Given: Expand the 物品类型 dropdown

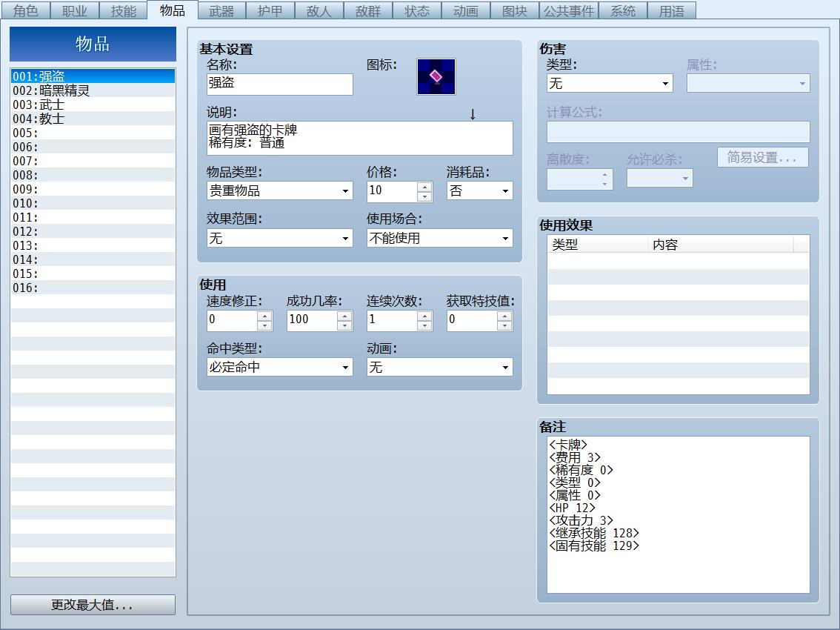Looking at the screenshot, I should [280, 191].
